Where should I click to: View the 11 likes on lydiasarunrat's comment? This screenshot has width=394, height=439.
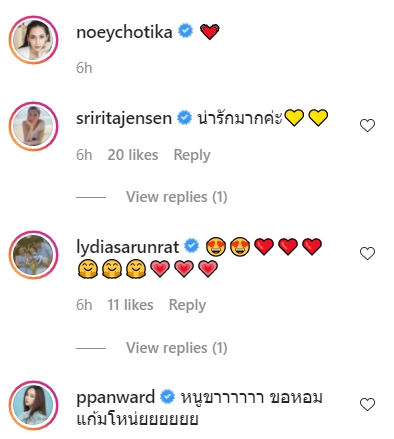130,305
